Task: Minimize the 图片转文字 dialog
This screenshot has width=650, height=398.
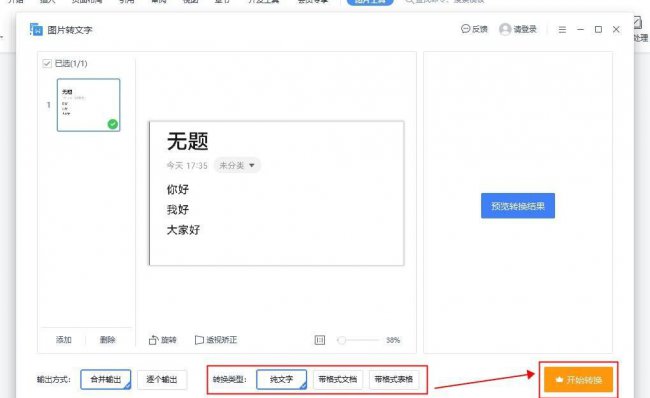Action: [580, 29]
